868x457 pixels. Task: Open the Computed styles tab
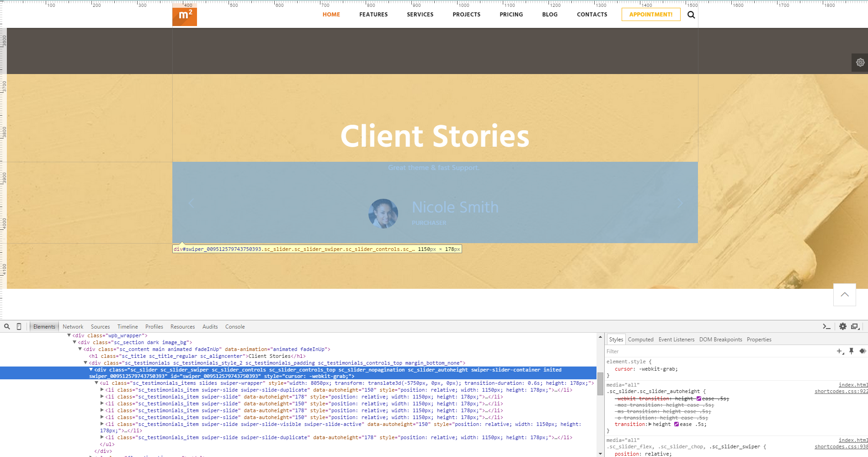(640, 340)
